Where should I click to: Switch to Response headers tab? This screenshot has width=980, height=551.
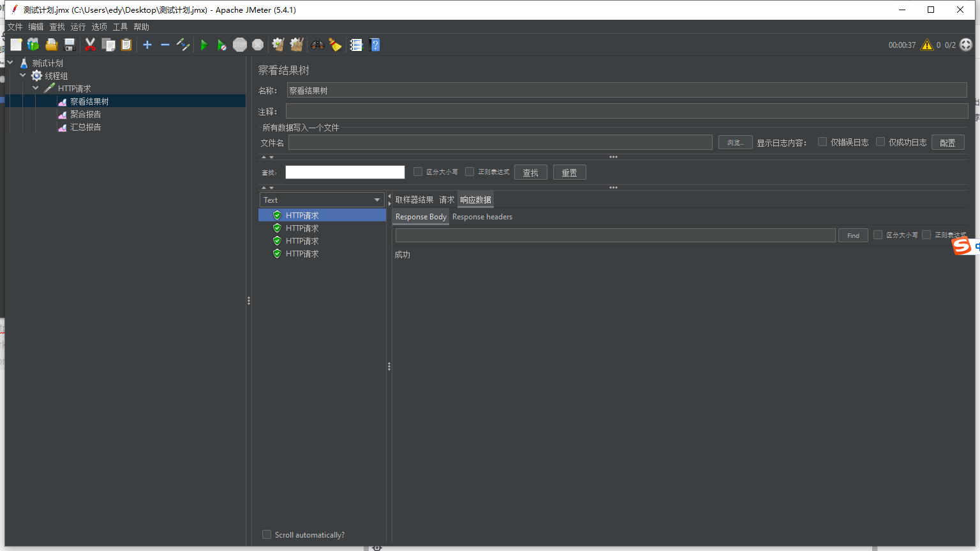[x=482, y=217]
